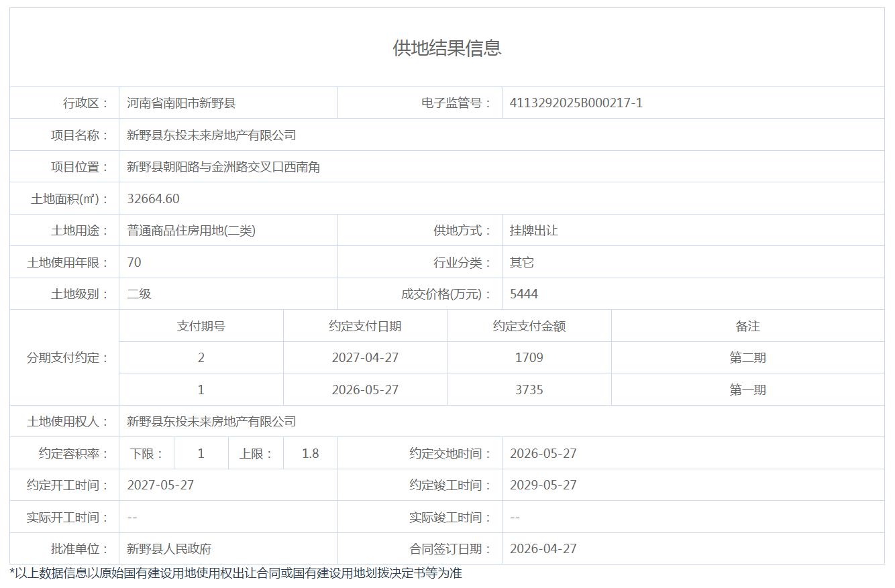Click the 土地使用年限 label

(x=68, y=263)
